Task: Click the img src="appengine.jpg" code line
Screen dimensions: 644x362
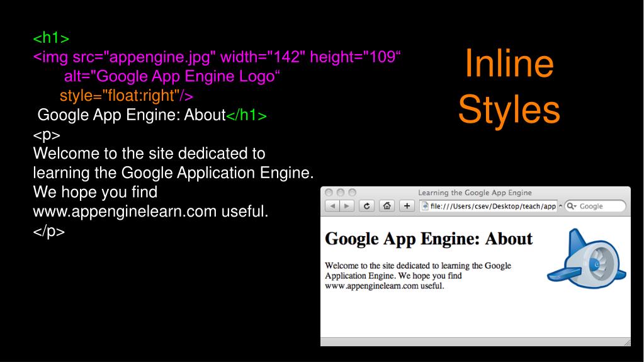Action: [x=217, y=57]
